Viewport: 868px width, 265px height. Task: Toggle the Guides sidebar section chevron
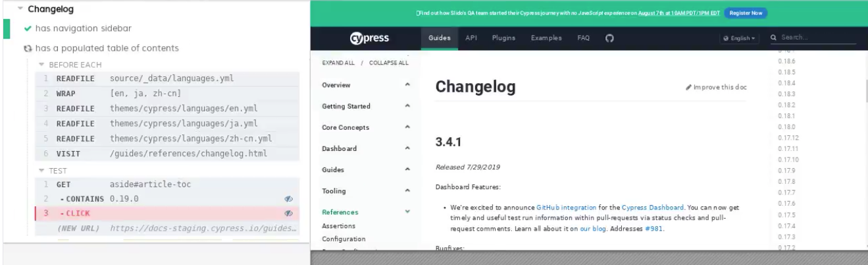(407, 170)
